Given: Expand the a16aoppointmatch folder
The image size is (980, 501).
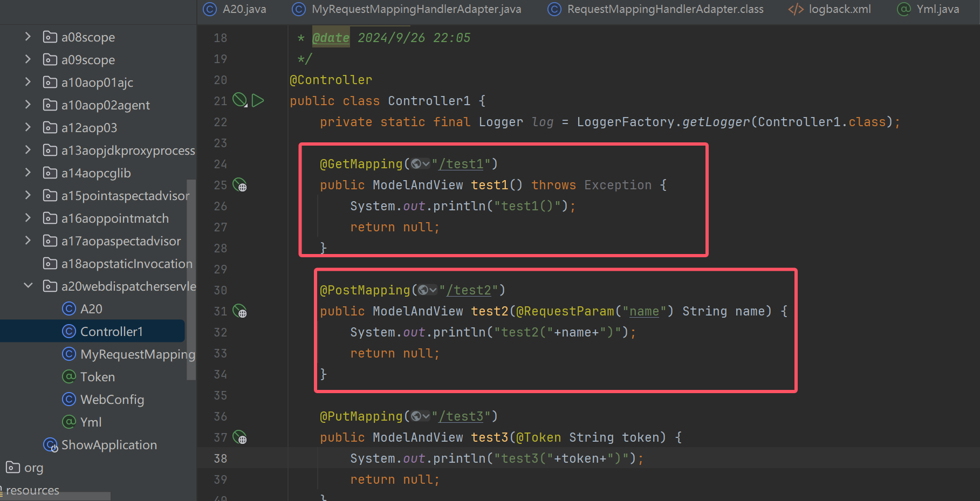Looking at the screenshot, I should [28, 218].
